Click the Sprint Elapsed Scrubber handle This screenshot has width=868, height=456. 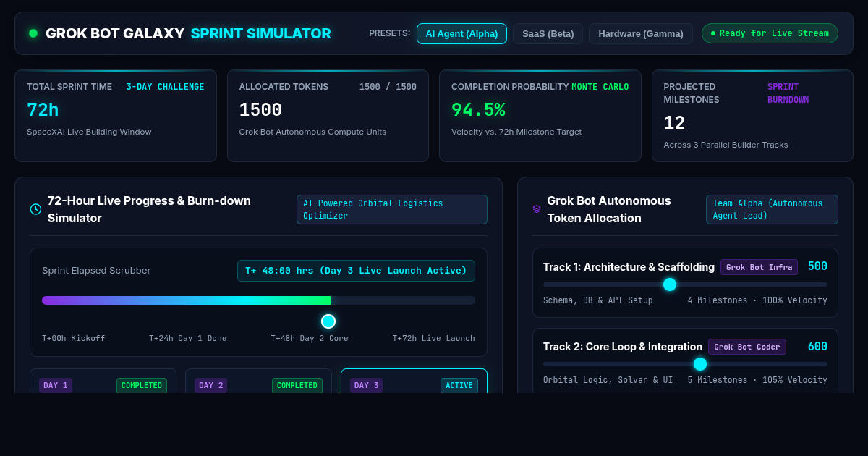328,321
